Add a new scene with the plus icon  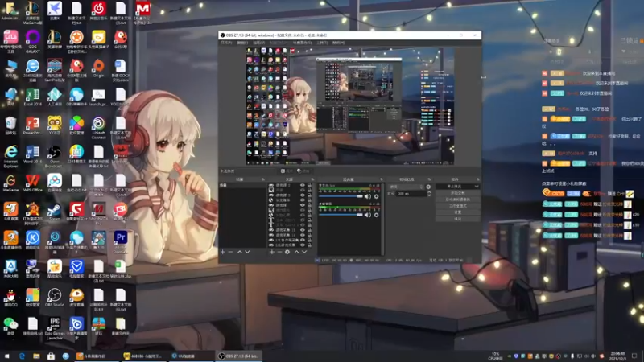(x=223, y=252)
